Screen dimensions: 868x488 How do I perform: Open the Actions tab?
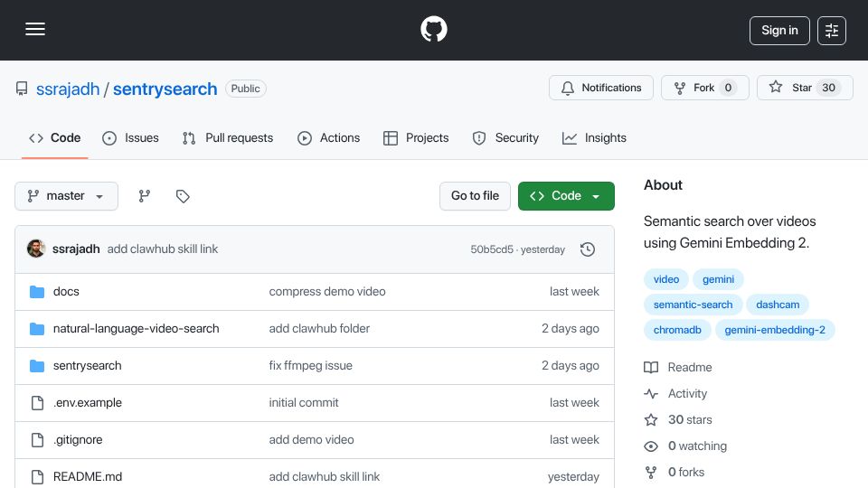[329, 137]
